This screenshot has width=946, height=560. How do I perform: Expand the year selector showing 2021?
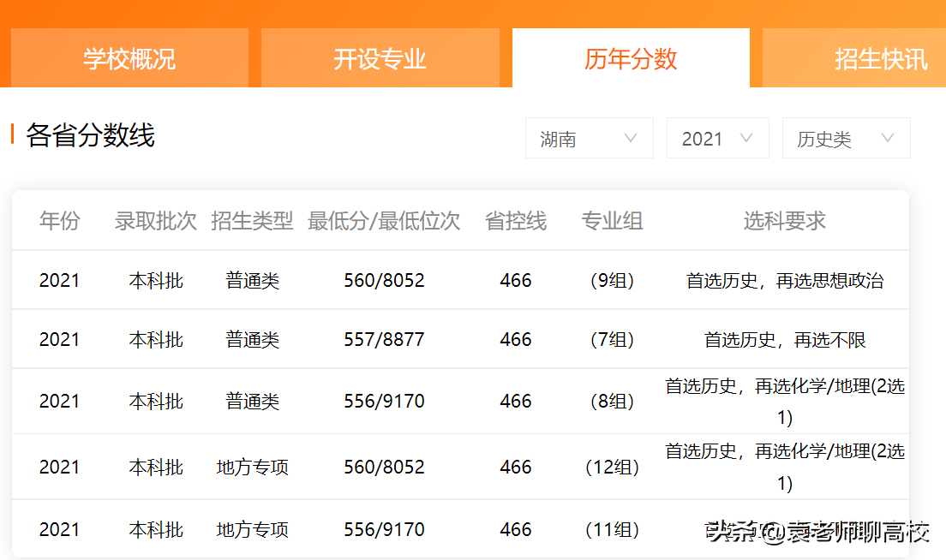click(x=717, y=138)
